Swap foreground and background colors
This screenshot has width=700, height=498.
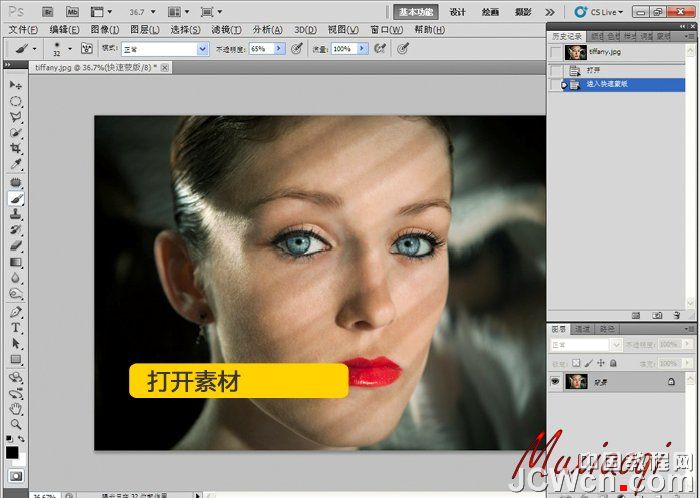point(21,439)
